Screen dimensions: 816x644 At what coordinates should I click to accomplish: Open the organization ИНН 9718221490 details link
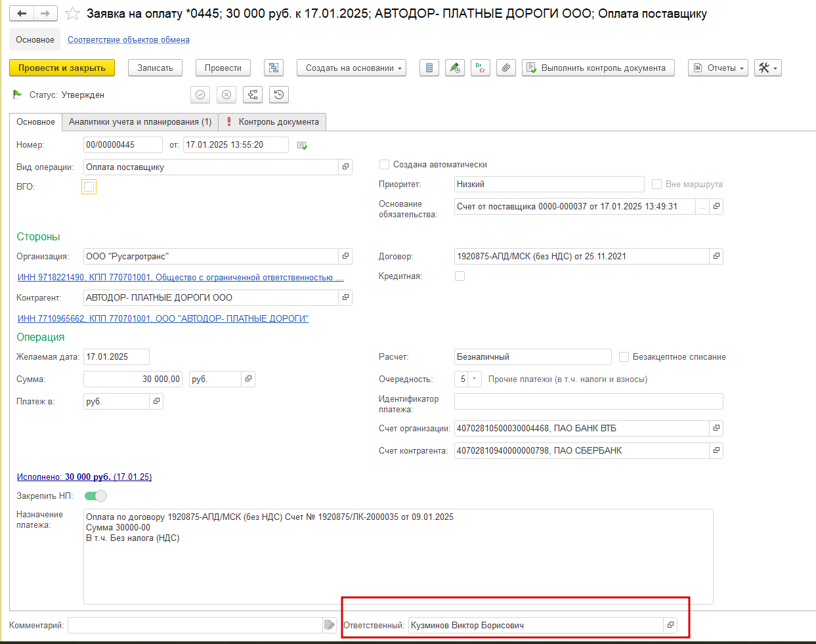181,278
